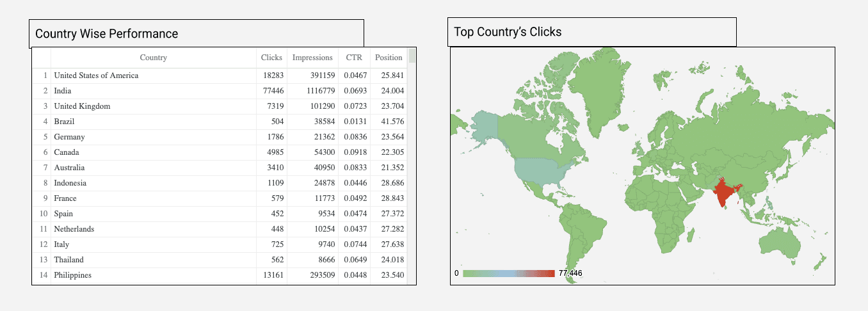Screen dimensions: 868x311
Task: Select the 'Netherlands' country cell
Action: (154, 229)
